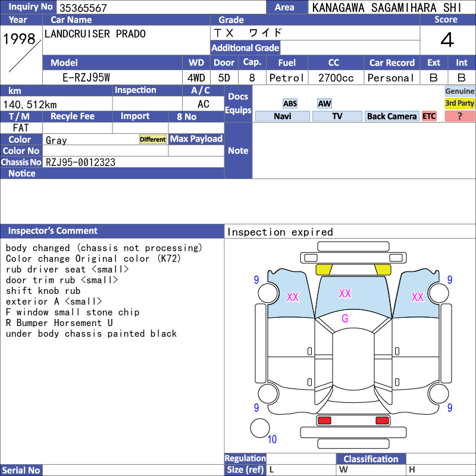Click the Regulation label
Viewport: 476px width, 476px height.
point(245,458)
